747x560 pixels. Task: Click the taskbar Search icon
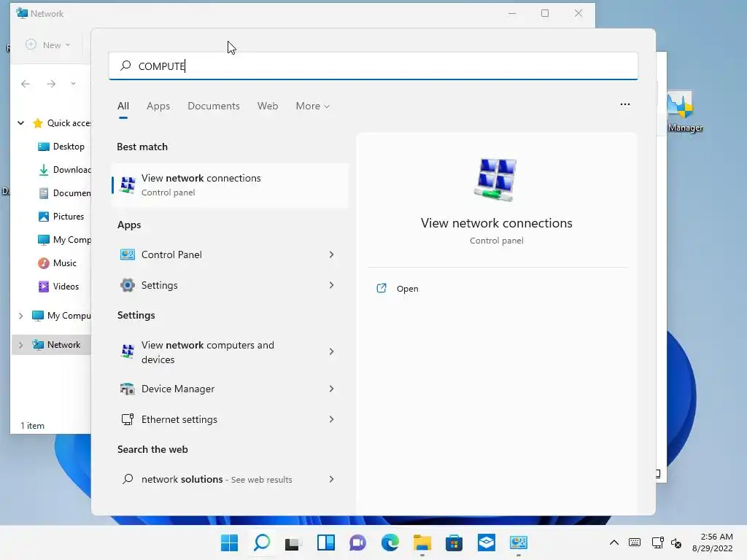pyautogui.click(x=262, y=542)
